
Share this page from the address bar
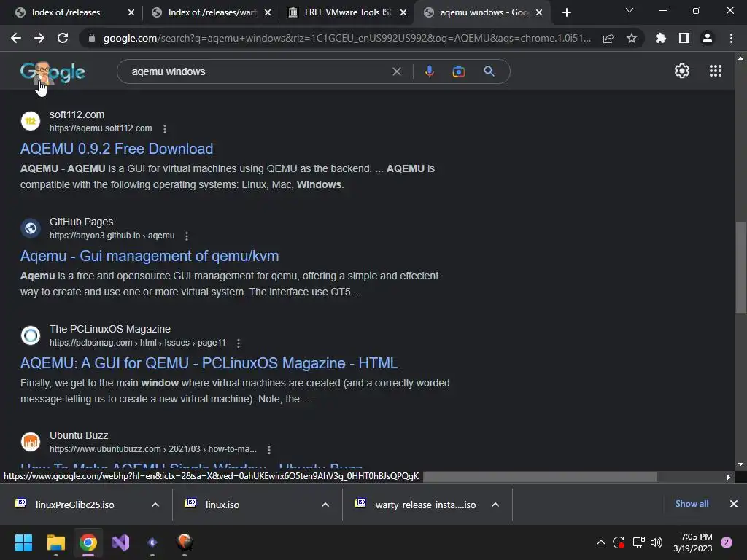point(608,39)
